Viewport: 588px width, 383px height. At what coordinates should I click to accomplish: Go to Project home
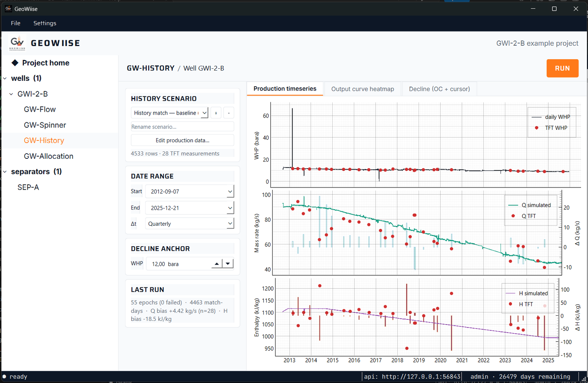pos(46,63)
